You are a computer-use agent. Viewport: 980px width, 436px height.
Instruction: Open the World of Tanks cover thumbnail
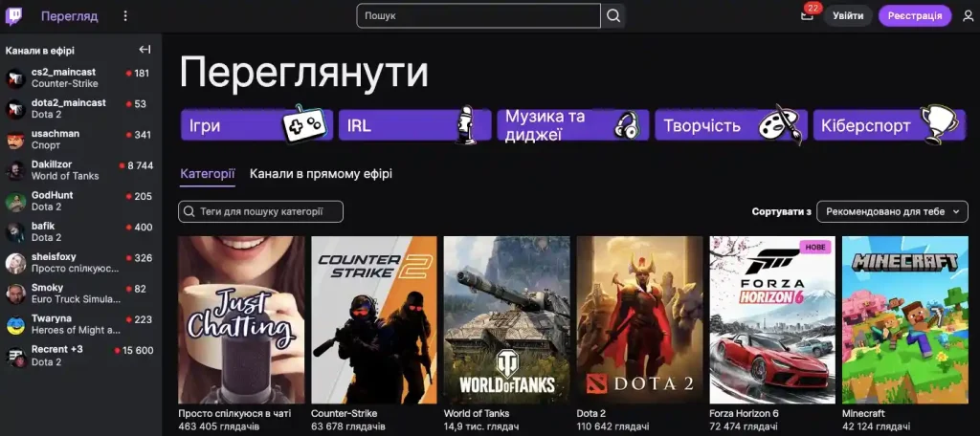(x=507, y=319)
